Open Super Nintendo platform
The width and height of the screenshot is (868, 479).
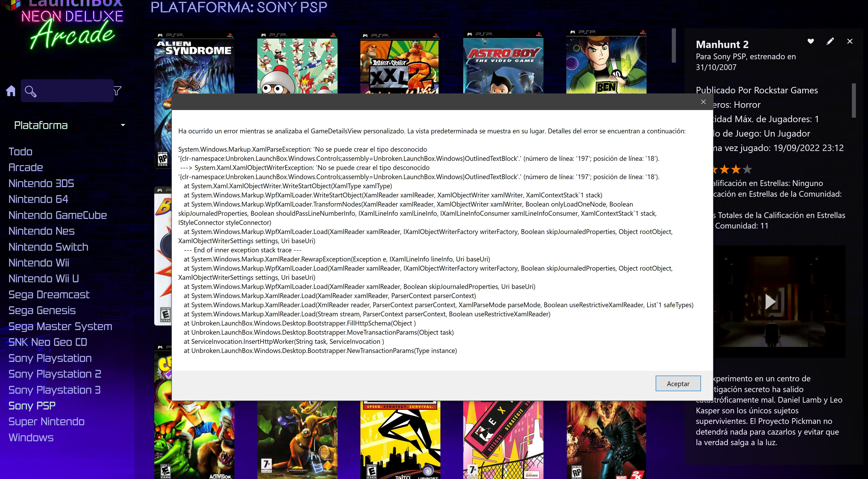pos(46,421)
